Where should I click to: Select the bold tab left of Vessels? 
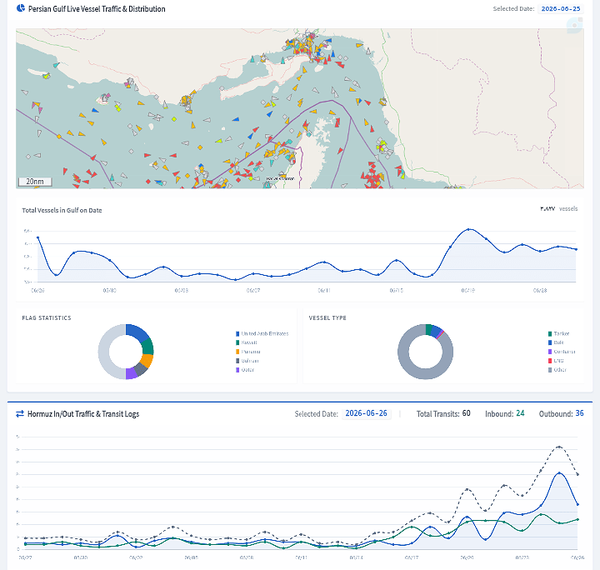tap(548, 209)
